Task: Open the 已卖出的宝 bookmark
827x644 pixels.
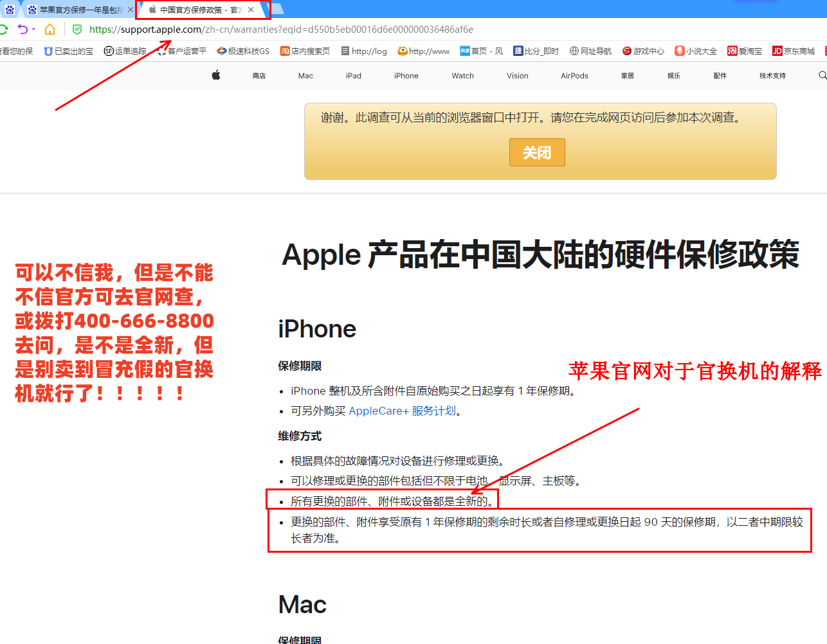Action: click(x=68, y=51)
